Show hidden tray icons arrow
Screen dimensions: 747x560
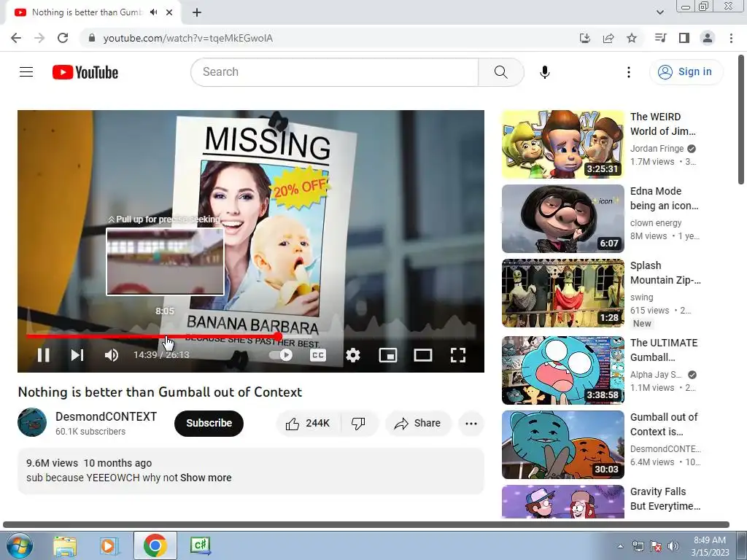tap(620, 546)
